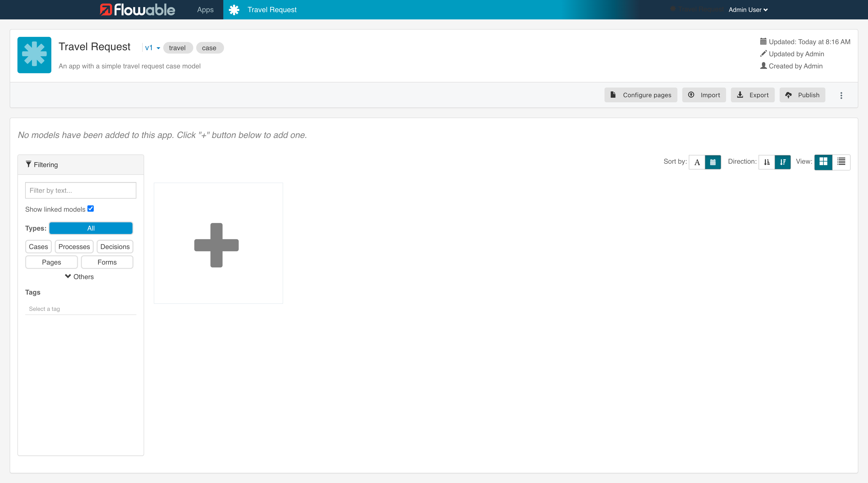The image size is (868, 483).
Task: Select the All types filter
Action: [91, 228]
